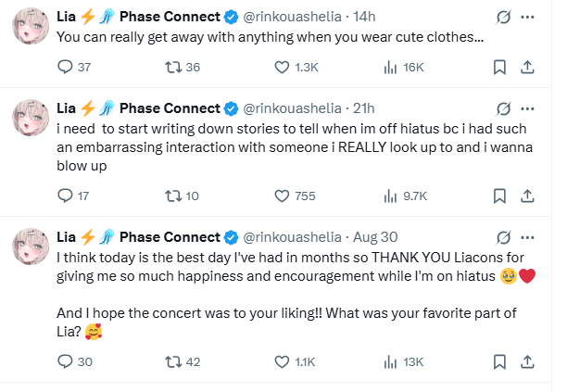Bookmark the embarrassing interaction tweet
Viewport: 580px width, 392px height.
point(498,196)
